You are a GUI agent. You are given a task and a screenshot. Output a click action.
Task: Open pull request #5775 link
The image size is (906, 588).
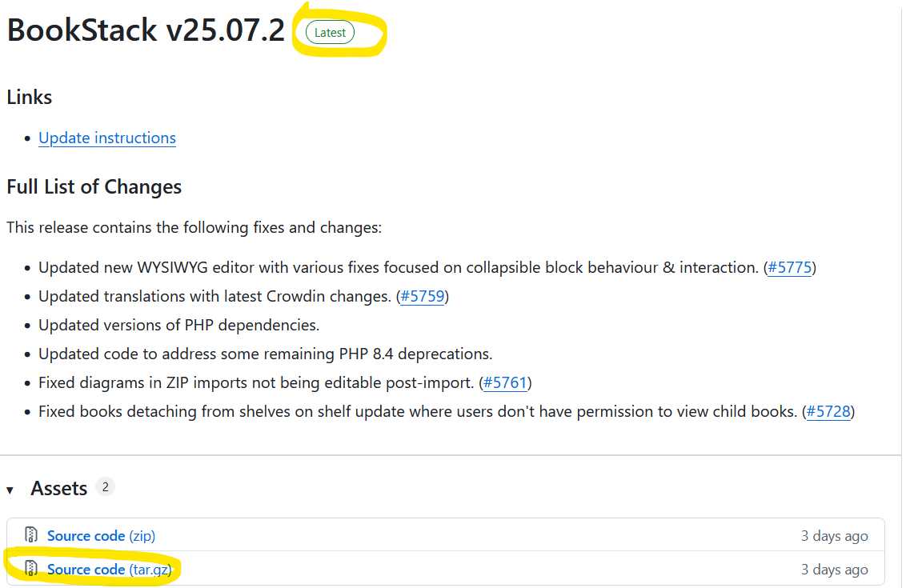coord(789,267)
